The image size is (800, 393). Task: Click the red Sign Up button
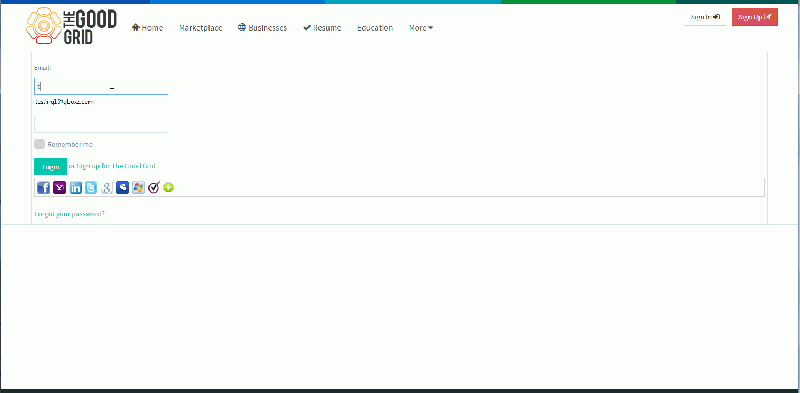[755, 17]
